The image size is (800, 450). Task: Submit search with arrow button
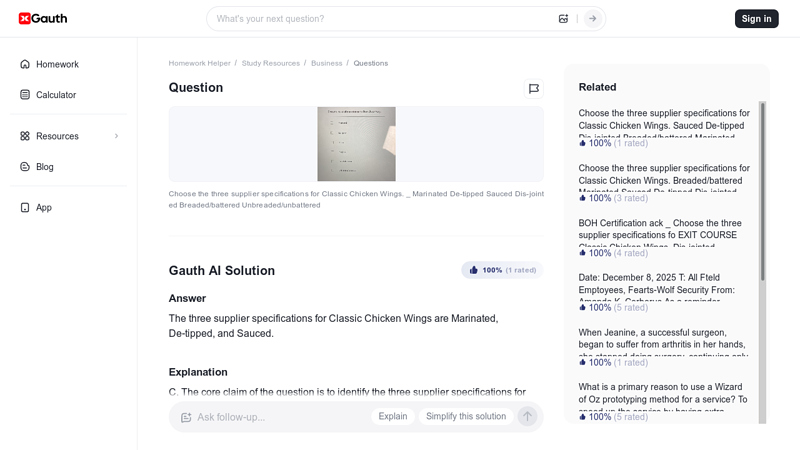click(592, 19)
